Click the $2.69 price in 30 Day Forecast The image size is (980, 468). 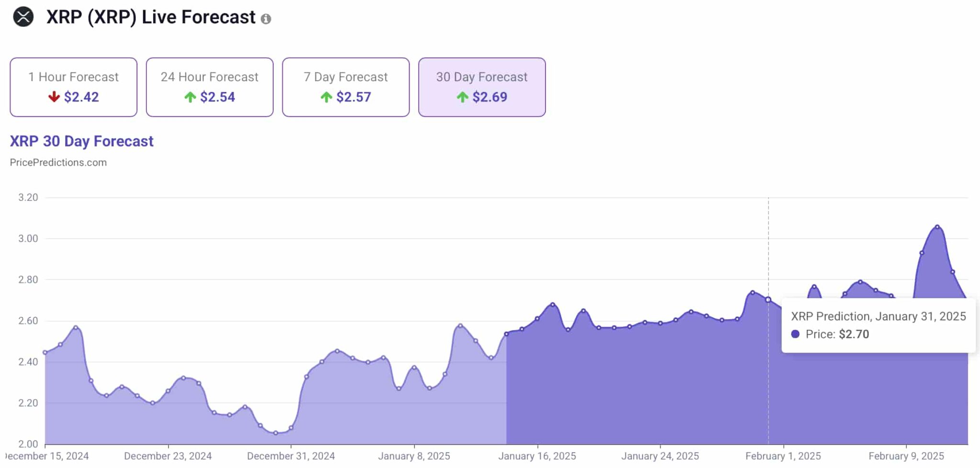490,97
